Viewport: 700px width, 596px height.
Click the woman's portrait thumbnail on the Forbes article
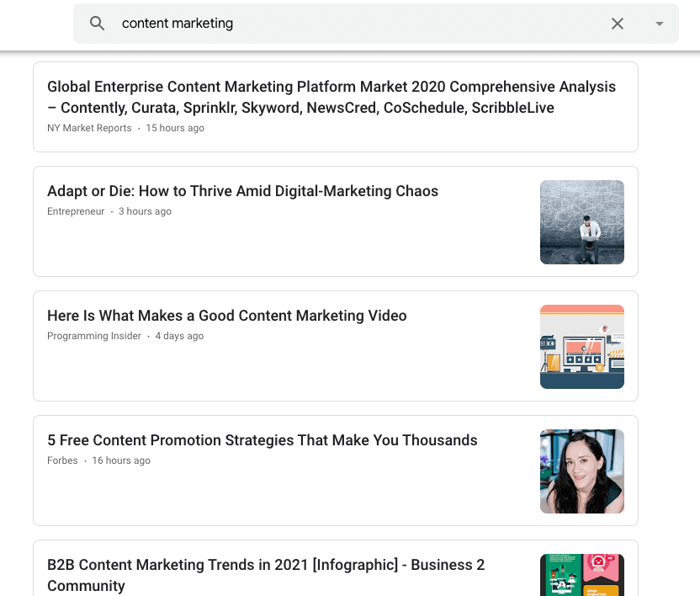click(581, 471)
